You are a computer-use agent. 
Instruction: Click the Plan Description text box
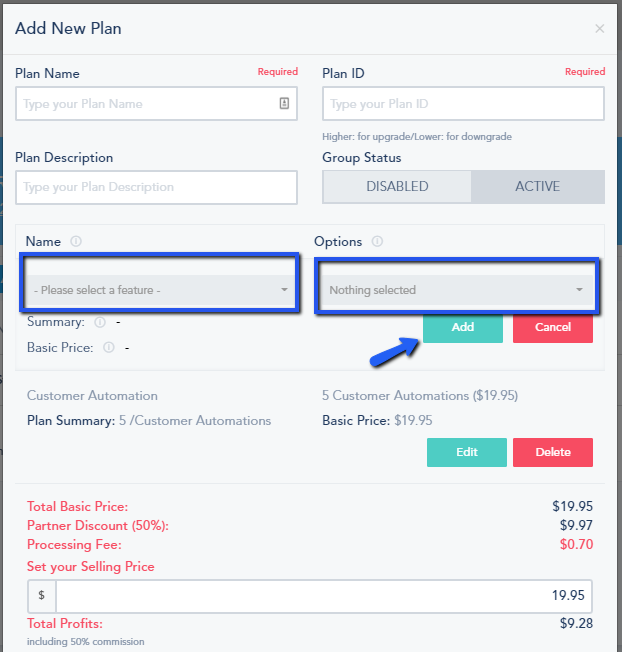pyautogui.click(x=156, y=187)
